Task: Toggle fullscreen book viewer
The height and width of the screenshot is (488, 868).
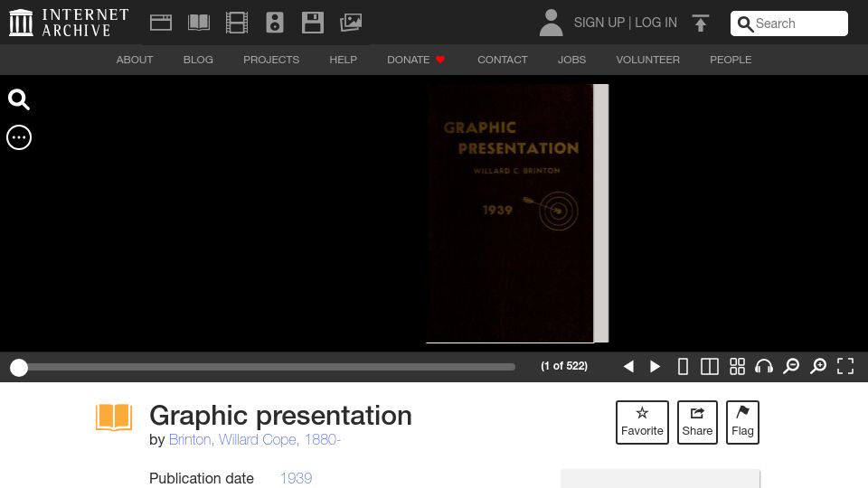Action: (x=845, y=366)
